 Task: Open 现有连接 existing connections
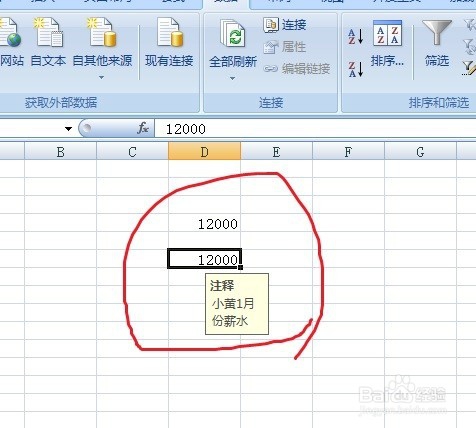pyautogui.click(x=169, y=42)
